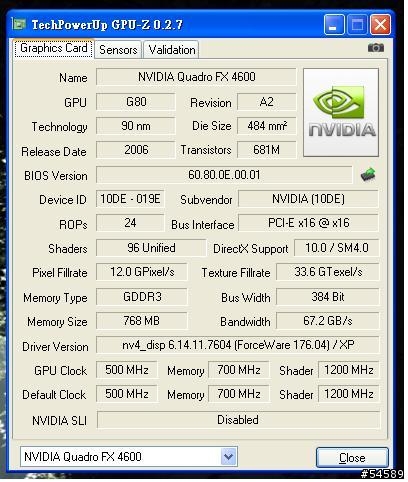
Task: Click Default Clock value 500 MHz
Action: pyautogui.click(x=127, y=394)
